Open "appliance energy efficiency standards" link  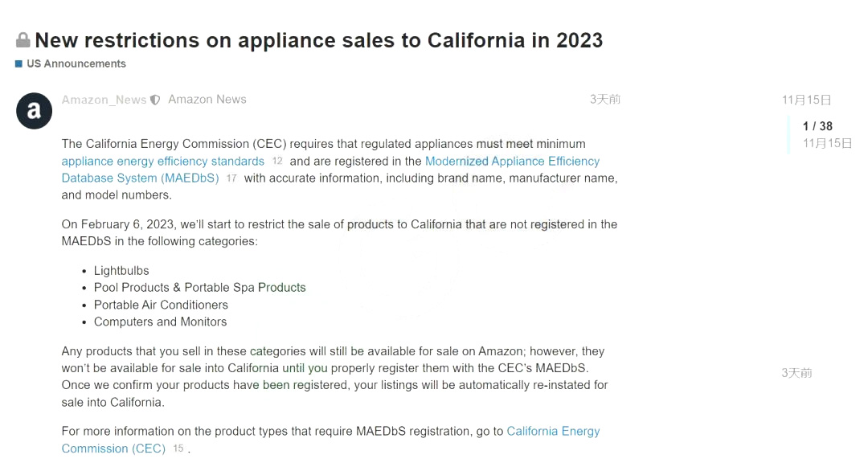pyautogui.click(x=163, y=161)
